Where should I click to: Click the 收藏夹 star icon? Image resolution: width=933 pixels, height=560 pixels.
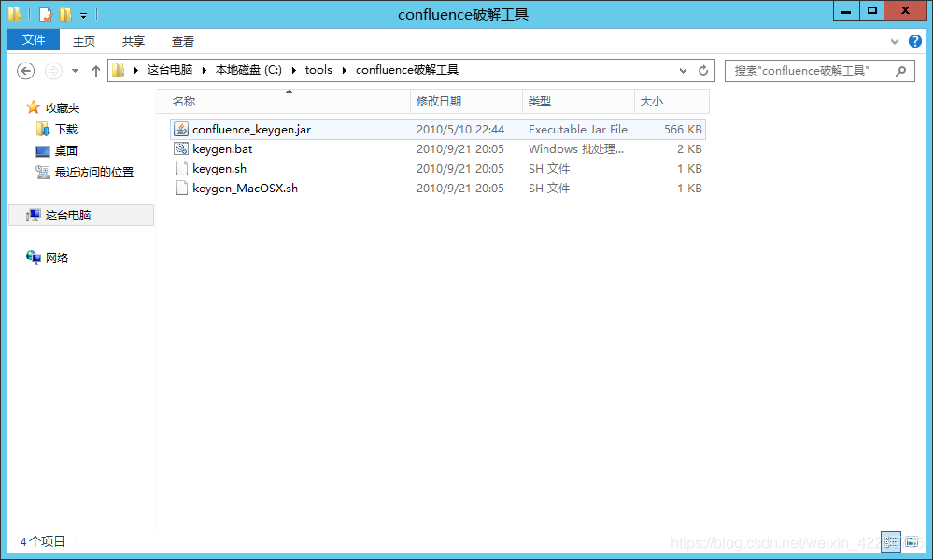34,107
